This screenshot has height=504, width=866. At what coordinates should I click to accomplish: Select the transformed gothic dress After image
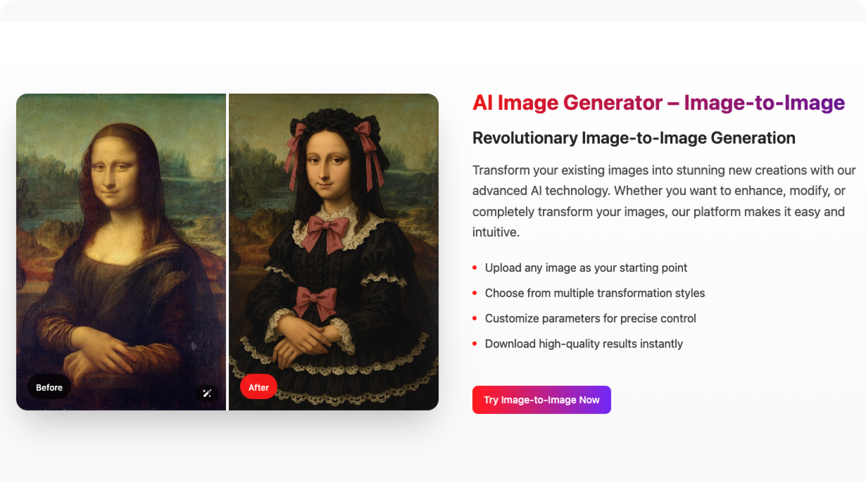pyautogui.click(x=334, y=252)
